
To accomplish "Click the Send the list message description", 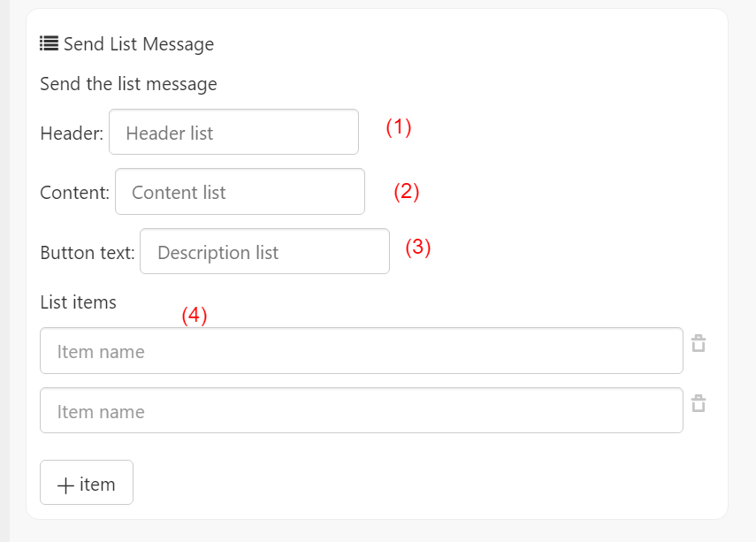I will tap(128, 84).
